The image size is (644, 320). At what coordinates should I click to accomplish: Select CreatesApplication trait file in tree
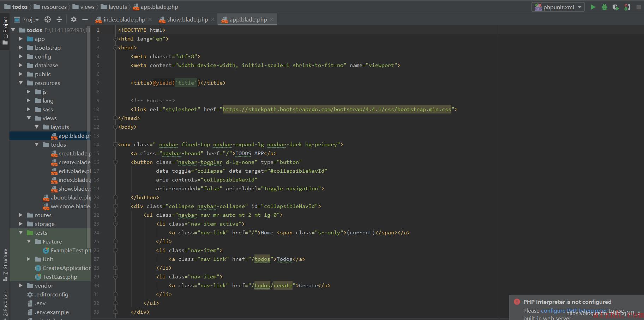coord(62,268)
